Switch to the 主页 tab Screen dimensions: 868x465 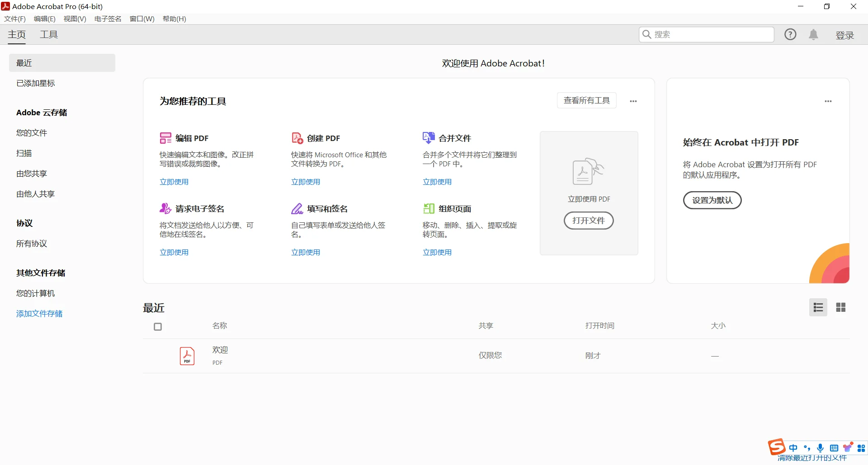(x=17, y=34)
